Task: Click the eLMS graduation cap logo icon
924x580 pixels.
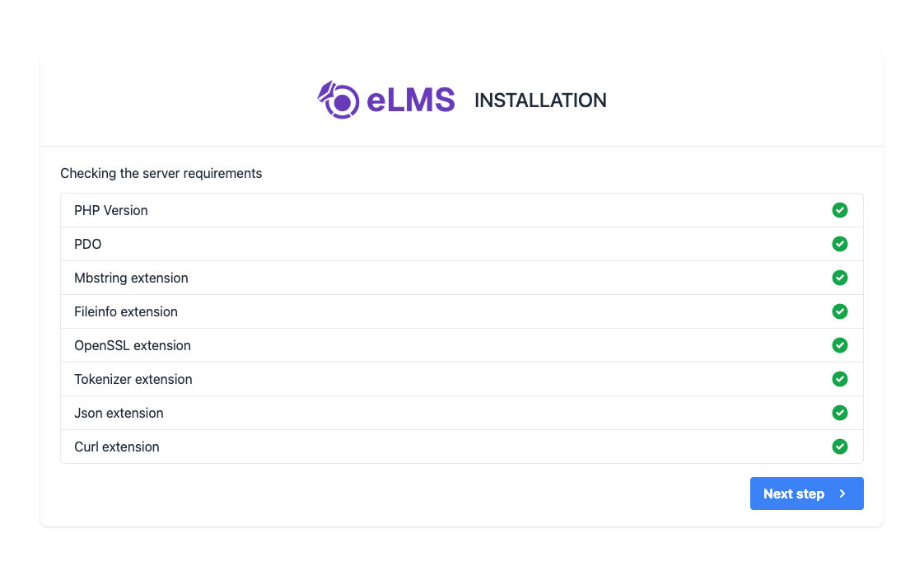Action: [x=338, y=100]
